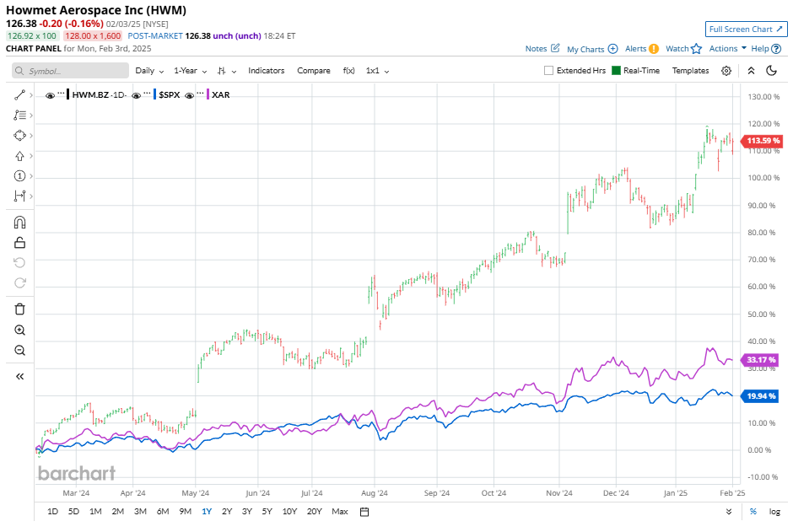This screenshot has width=793, height=532.
Task: Open the Daily frequency dropdown
Action: pyautogui.click(x=149, y=71)
